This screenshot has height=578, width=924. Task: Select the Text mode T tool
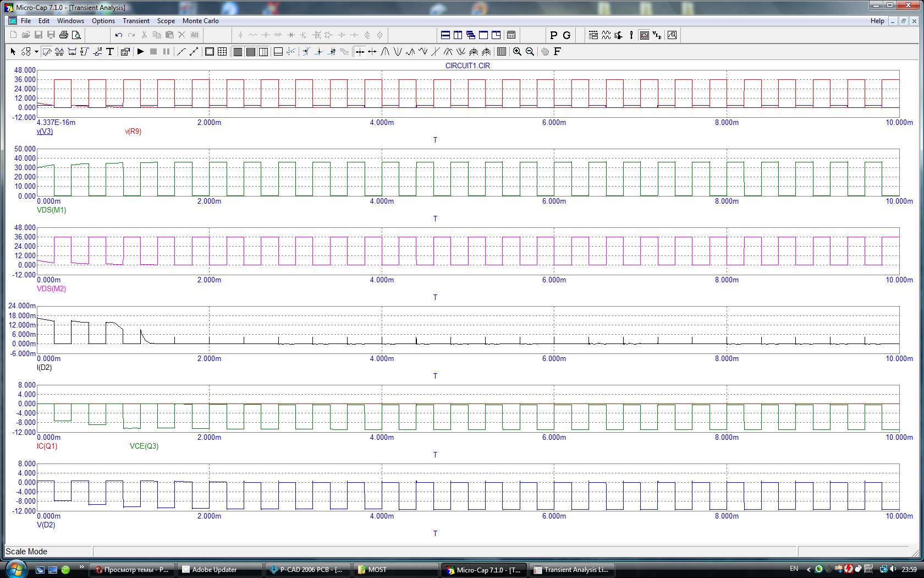[x=110, y=52]
